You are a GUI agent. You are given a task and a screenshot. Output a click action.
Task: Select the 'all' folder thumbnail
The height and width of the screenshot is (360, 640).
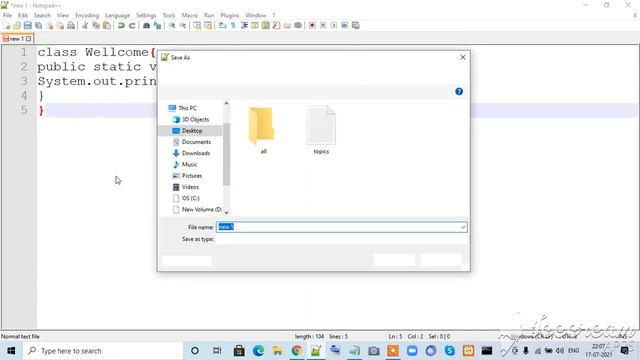coord(262,130)
